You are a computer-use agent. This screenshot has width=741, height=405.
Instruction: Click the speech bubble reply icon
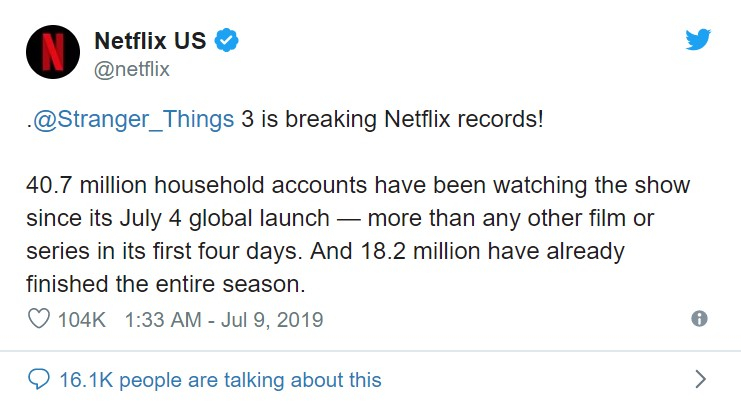click(x=40, y=380)
